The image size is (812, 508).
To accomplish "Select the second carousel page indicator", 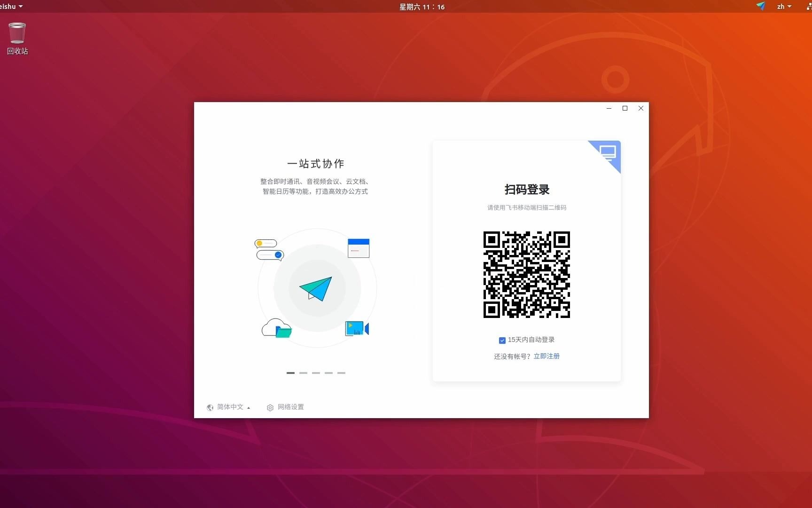I will [303, 373].
